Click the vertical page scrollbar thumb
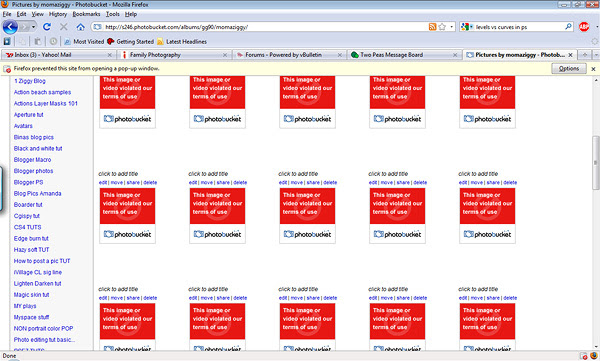Screen dimensions: 600x361 click(x=595, y=162)
